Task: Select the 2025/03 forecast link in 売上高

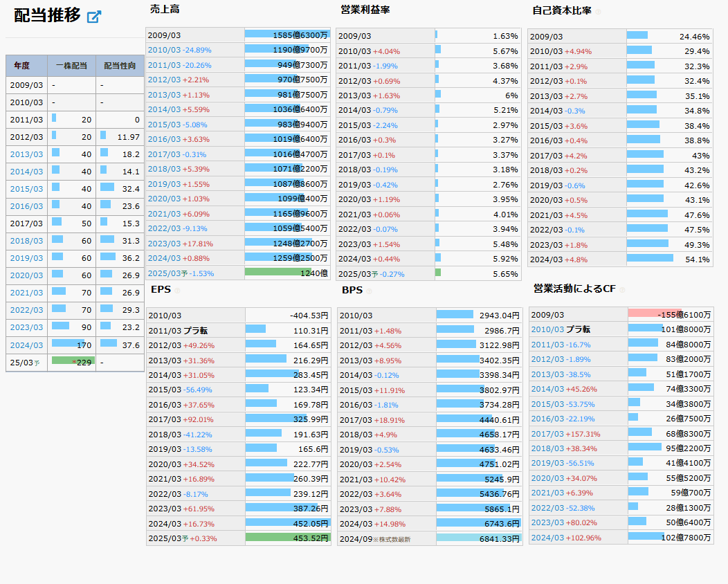Action: 164,274
